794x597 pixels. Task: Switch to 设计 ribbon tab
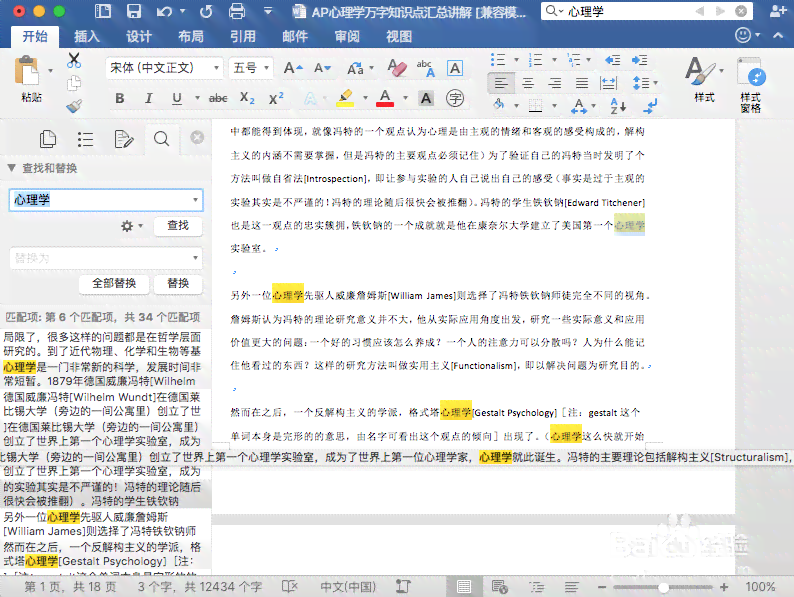pyautogui.click(x=139, y=36)
